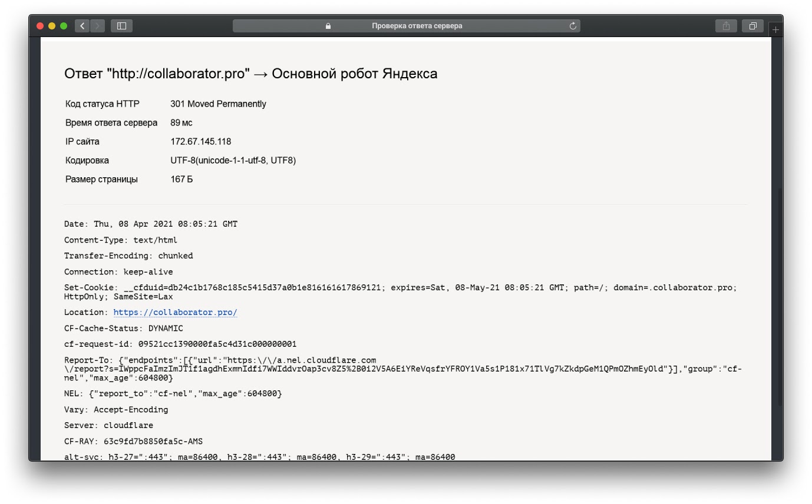Click the label Кодировка
The width and height of the screenshot is (812, 504).
pos(87,161)
